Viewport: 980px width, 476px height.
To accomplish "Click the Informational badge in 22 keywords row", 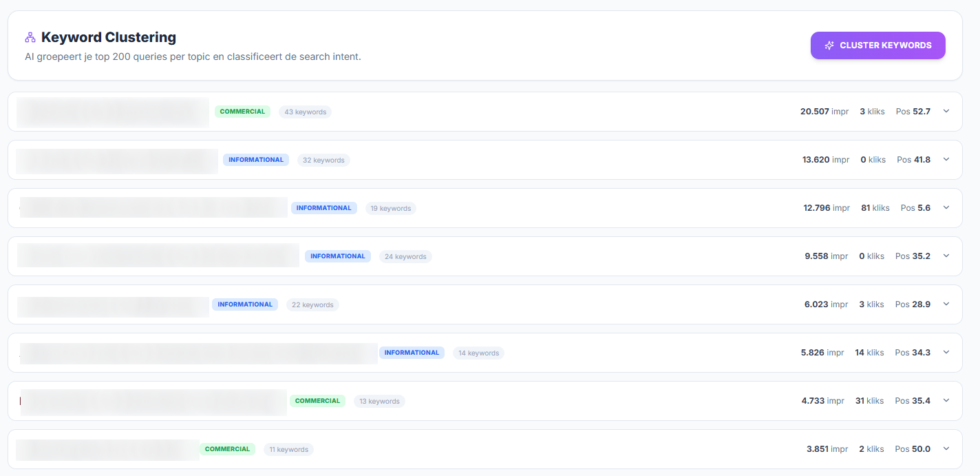I will 245,304.
